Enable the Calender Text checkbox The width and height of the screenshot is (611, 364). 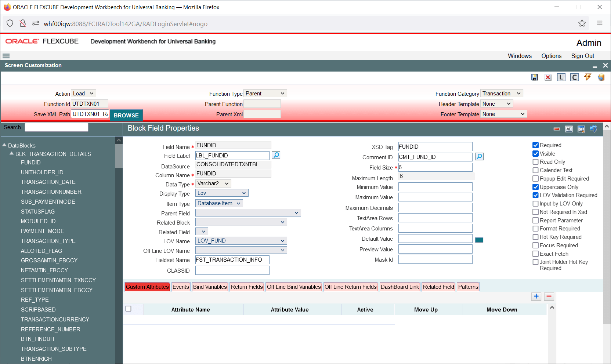[536, 170]
